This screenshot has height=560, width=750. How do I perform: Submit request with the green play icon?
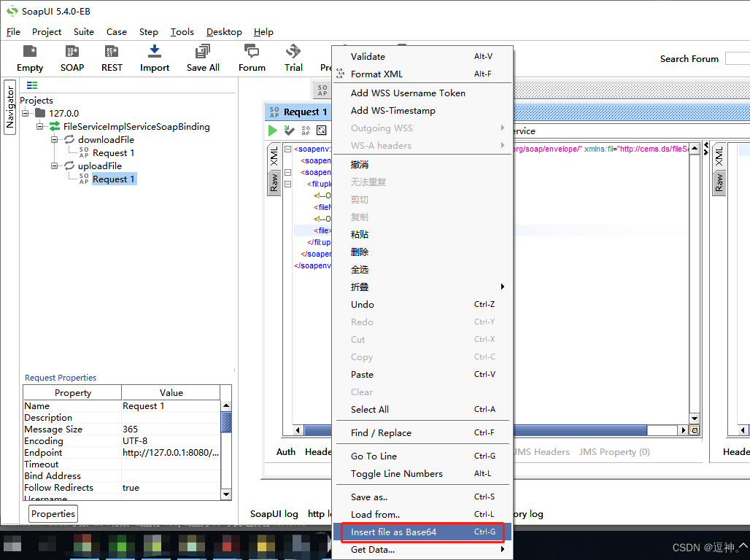273,130
